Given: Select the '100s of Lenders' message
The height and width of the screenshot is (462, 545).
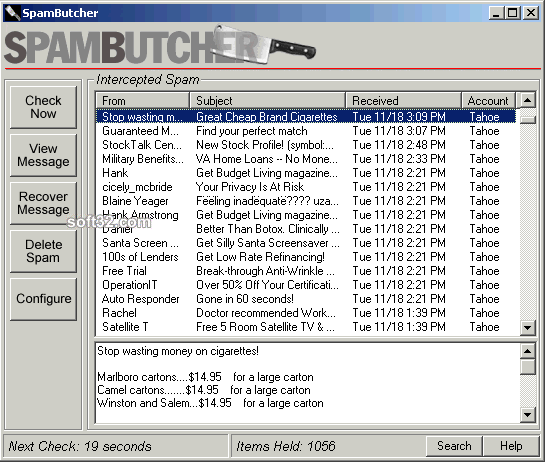Looking at the screenshot, I should 306,257.
